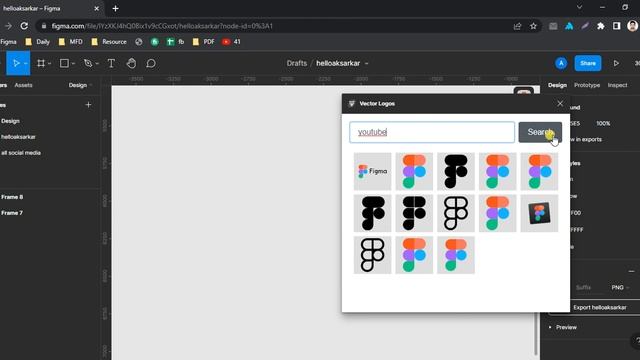Switch to the Prototype tab
The width and height of the screenshot is (640, 360).
click(x=587, y=85)
